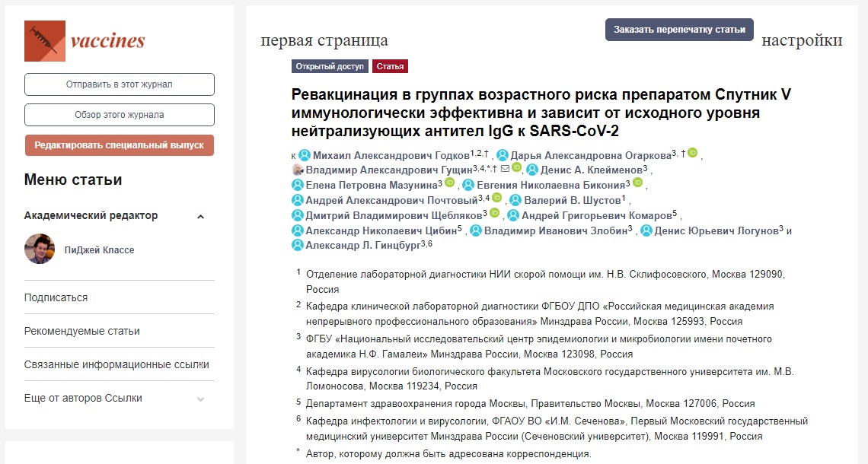Open ORCID icon after Бикония

[638, 183]
